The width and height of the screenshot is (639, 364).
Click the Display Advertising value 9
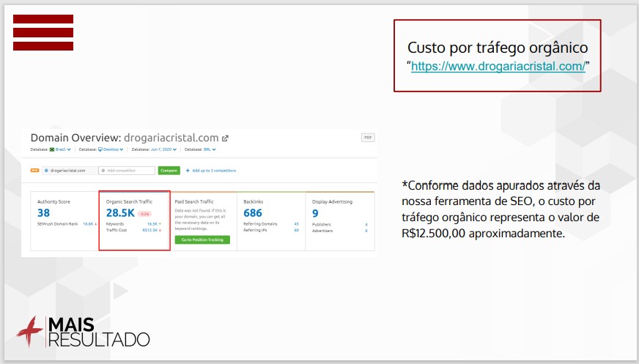(x=315, y=213)
